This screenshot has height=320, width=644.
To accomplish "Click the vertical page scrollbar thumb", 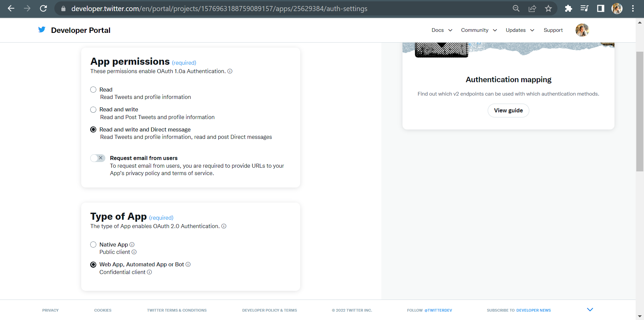I will pos(640,111).
